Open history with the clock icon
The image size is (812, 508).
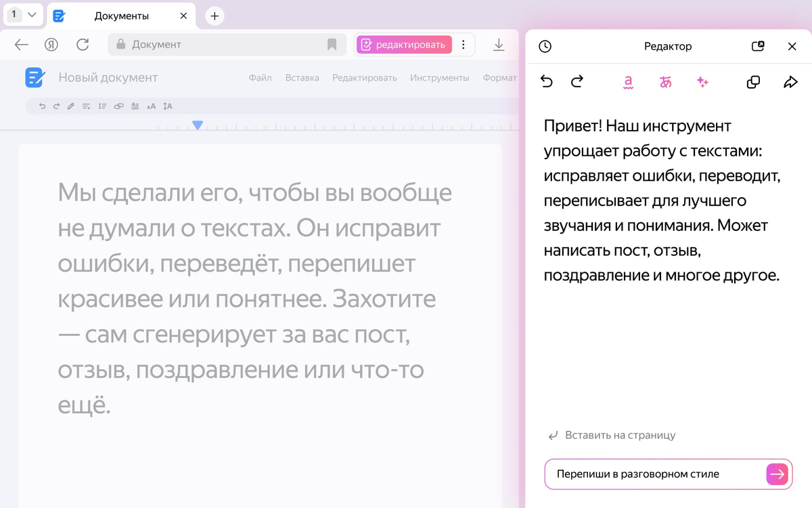tap(545, 46)
